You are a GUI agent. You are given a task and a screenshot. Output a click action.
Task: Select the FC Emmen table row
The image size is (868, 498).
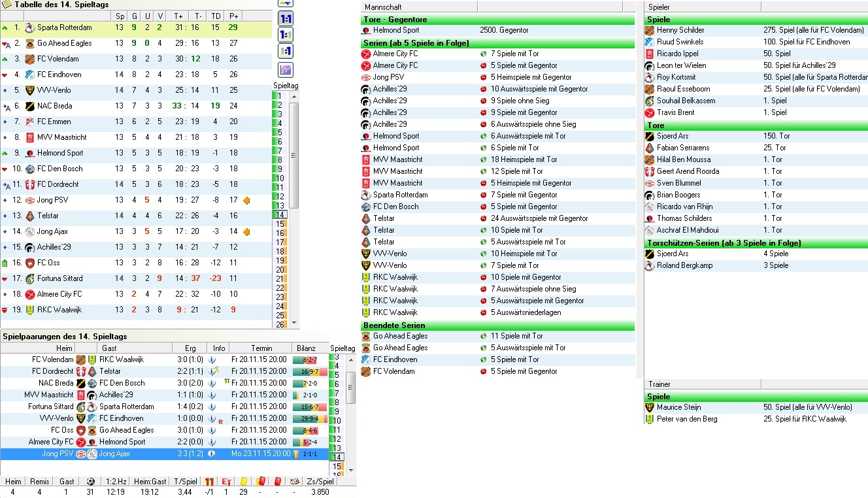pyautogui.click(x=136, y=122)
